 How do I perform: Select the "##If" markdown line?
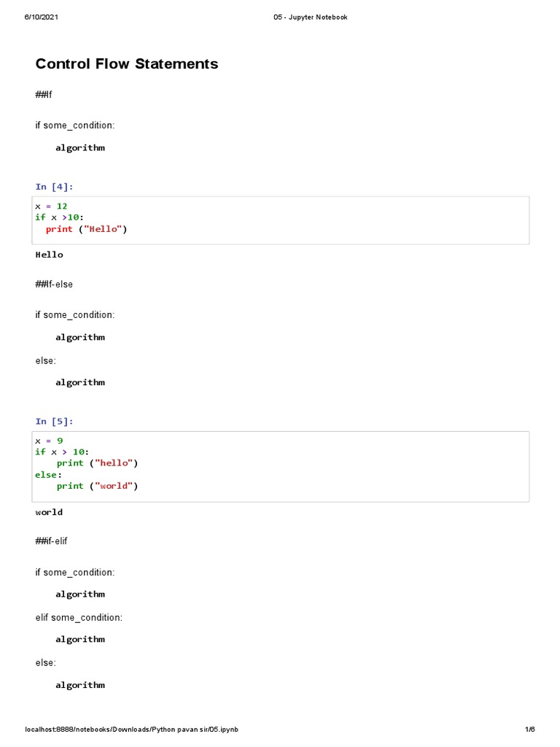[43, 94]
